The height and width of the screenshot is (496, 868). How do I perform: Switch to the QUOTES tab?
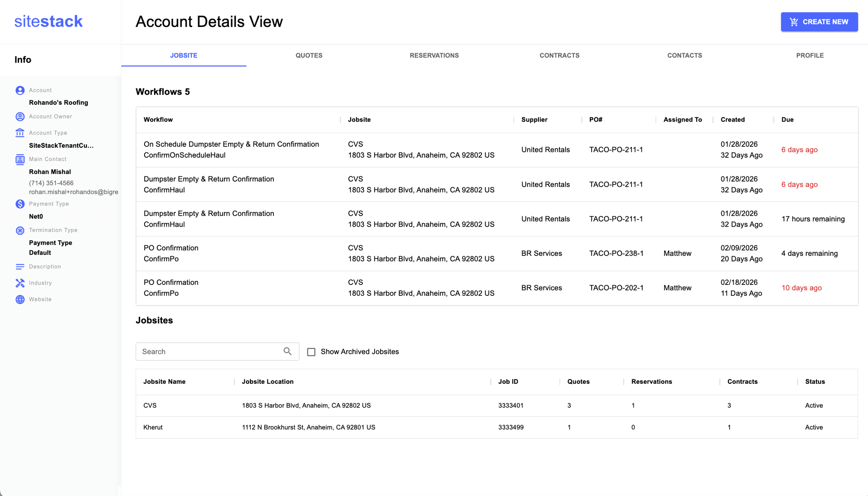(309, 55)
